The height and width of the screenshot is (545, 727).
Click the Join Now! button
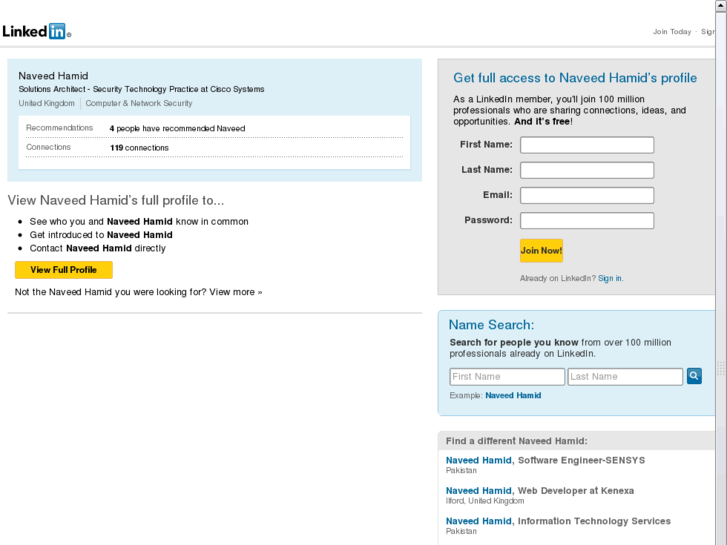tap(541, 250)
